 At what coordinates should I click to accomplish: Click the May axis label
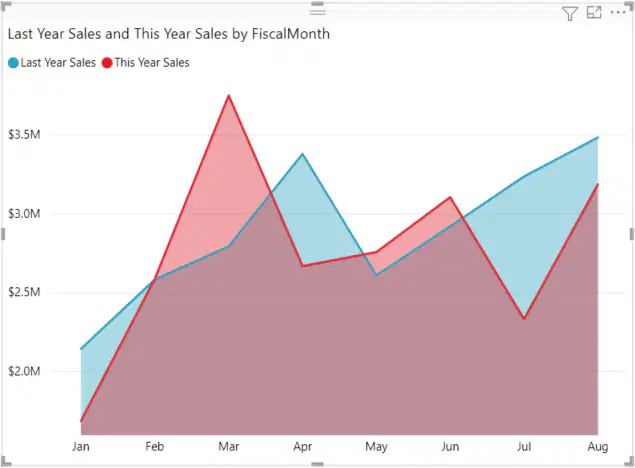click(x=376, y=447)
